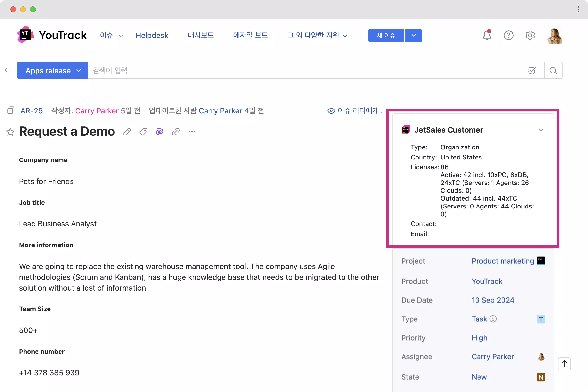Open the AI assistant spiral icon
The height and width of the screenshot is (392, 588).
click(x=159, y=132)
